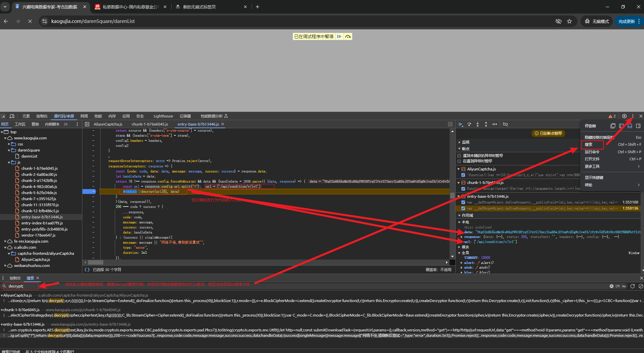The height and width of the screenshot is (353, 644).
Task: Click the warnings count indicator
Action: pyautogui.click(x=612, y=116)
